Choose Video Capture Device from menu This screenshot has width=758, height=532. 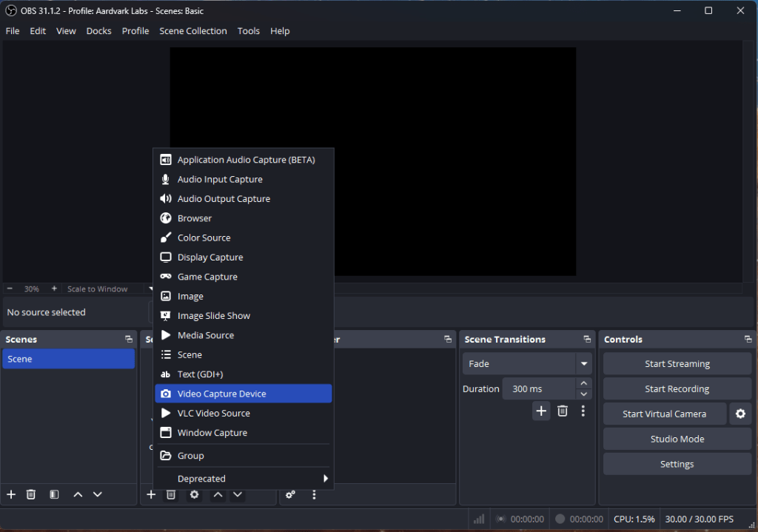click(244, 394)
